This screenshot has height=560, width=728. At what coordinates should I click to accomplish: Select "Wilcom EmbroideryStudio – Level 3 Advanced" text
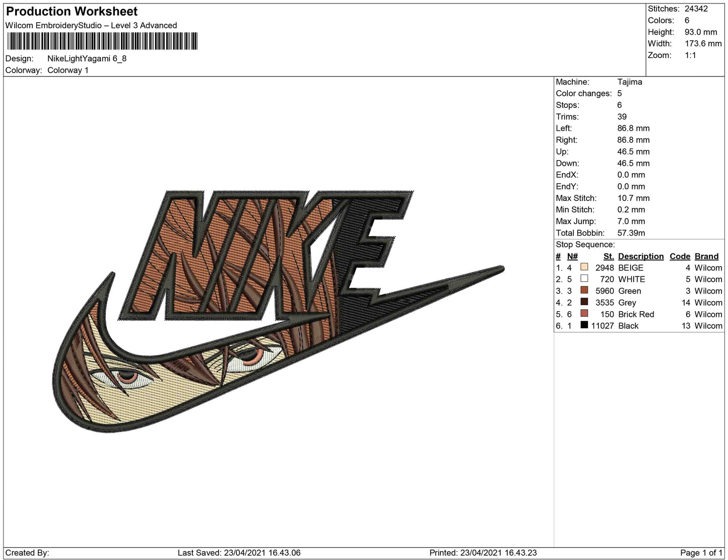point(91,26)
